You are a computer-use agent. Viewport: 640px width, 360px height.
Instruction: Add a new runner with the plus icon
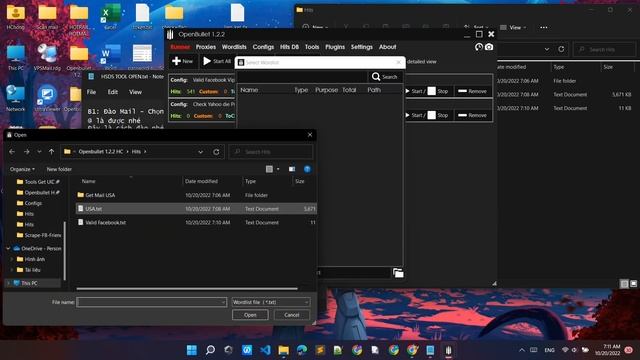coord(182,61)
